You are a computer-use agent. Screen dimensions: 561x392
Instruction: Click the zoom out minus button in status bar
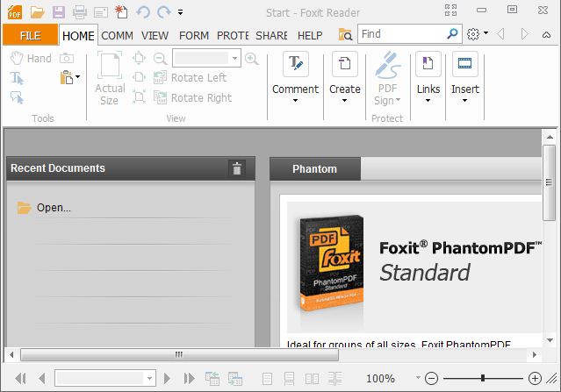pyautogui.click(x=431, y=378)
